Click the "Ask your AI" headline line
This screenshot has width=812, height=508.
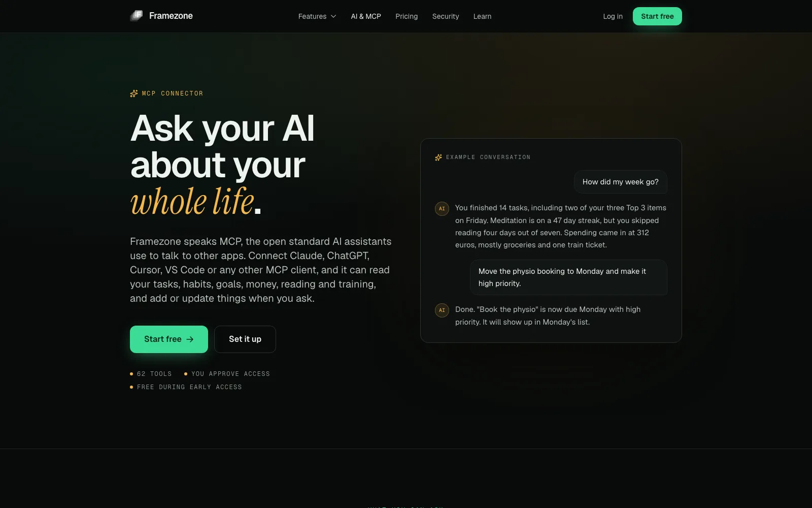tap(222, 128)
